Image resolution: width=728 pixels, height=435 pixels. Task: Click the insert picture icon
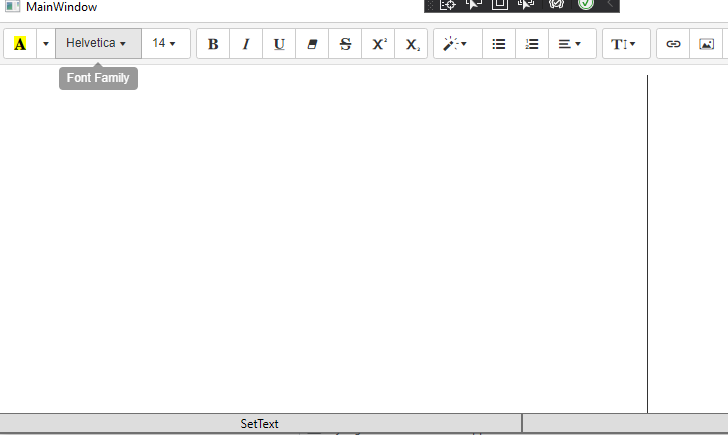pyautogui.click(x=707, y=44)
